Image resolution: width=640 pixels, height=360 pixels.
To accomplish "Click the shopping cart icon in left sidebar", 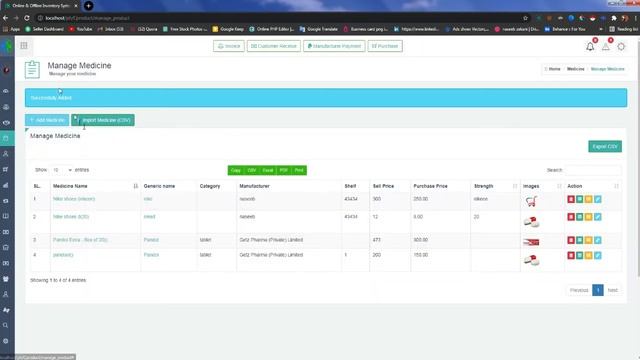I will (6, 169).
